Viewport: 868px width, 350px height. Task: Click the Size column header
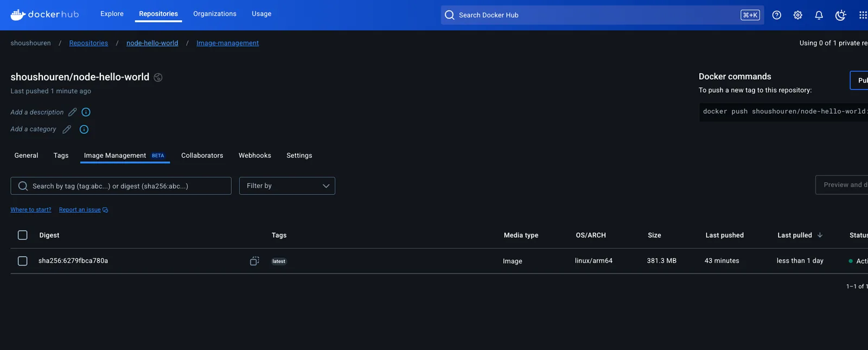point(654,235)
